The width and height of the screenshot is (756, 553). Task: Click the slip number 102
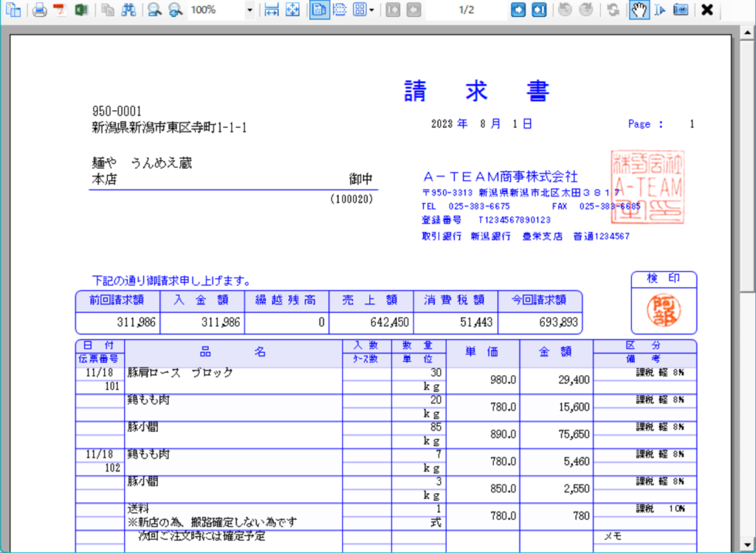[x=111, y=467]
